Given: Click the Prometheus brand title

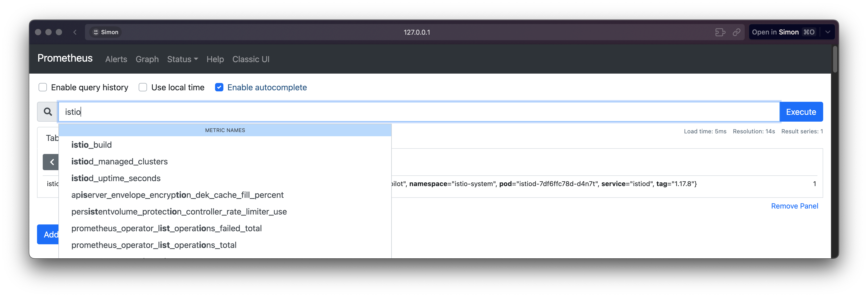Looking at the screenshot, I should tap(65, 58).
